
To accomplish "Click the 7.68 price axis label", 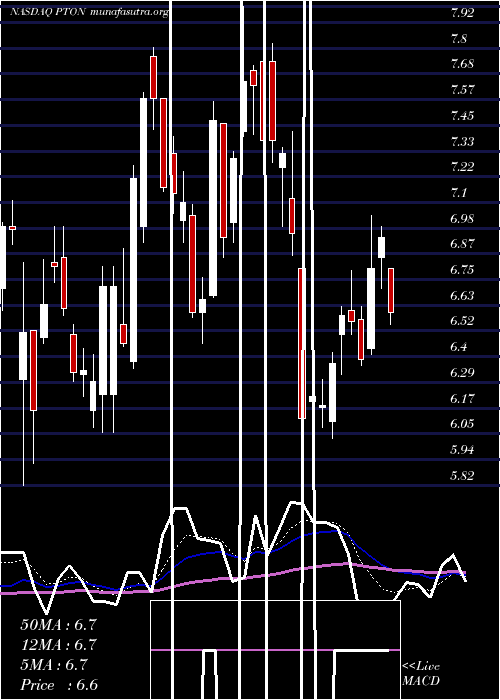I will coord(462,64).
